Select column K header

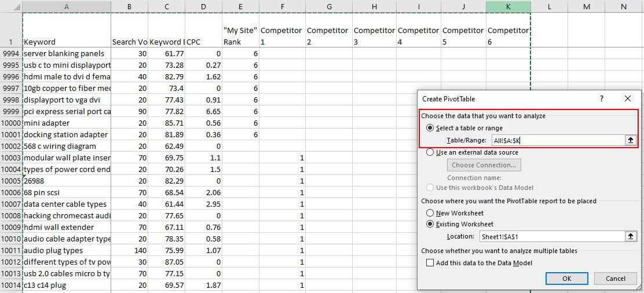(508, 6)
